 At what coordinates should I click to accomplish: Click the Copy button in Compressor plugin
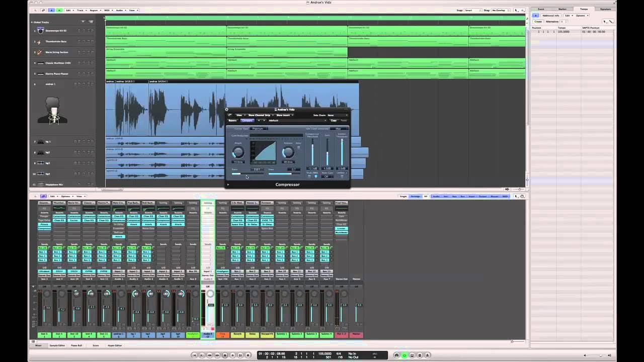[334, 121]
